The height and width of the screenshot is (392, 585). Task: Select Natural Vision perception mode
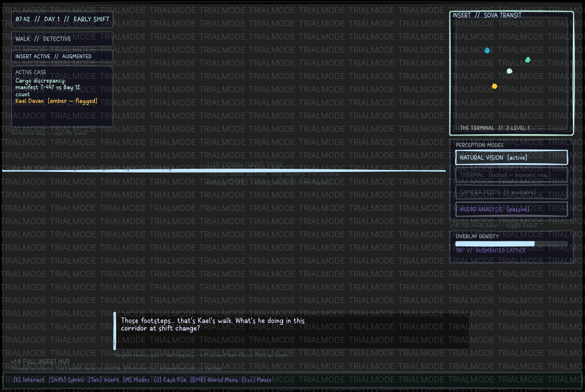click(511, 157)
